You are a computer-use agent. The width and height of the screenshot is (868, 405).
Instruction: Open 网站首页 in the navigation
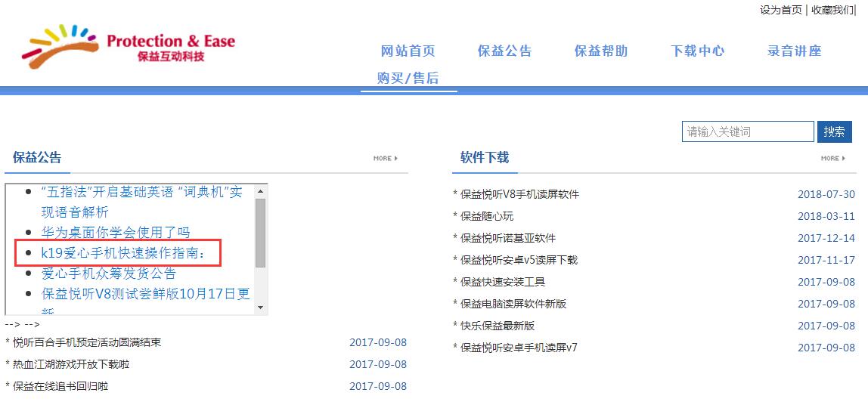(408, 51)
